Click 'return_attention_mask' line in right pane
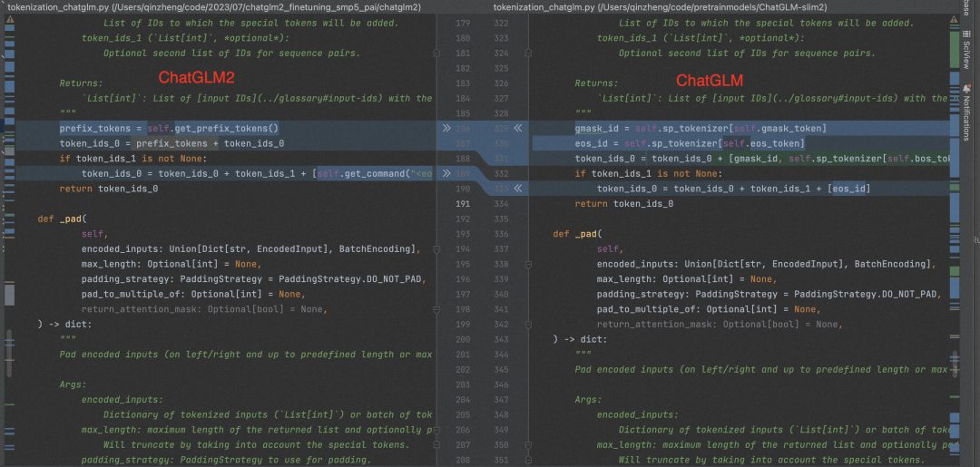980x467 pixels. pos(720,324)
